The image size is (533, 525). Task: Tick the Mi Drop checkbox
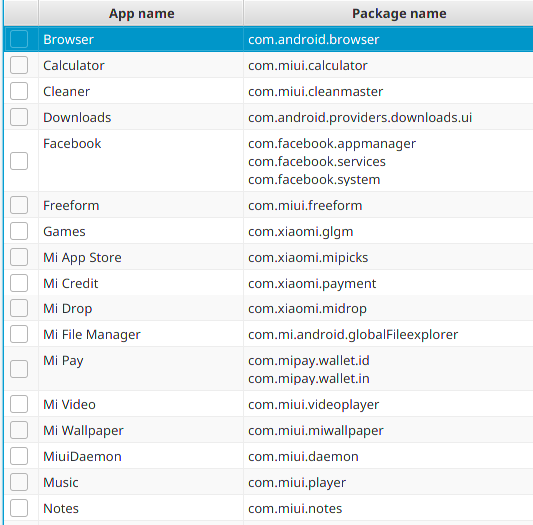pos(19,308)
